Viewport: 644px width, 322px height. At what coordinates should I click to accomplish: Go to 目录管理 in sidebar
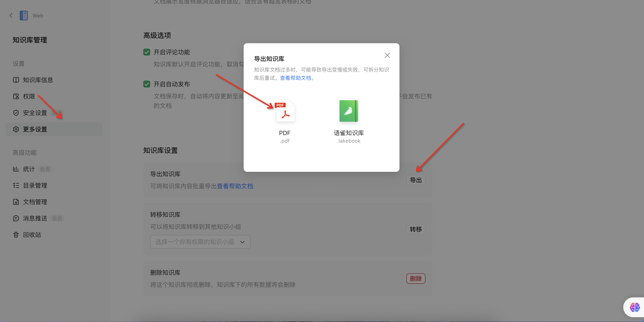coord(35,185)
